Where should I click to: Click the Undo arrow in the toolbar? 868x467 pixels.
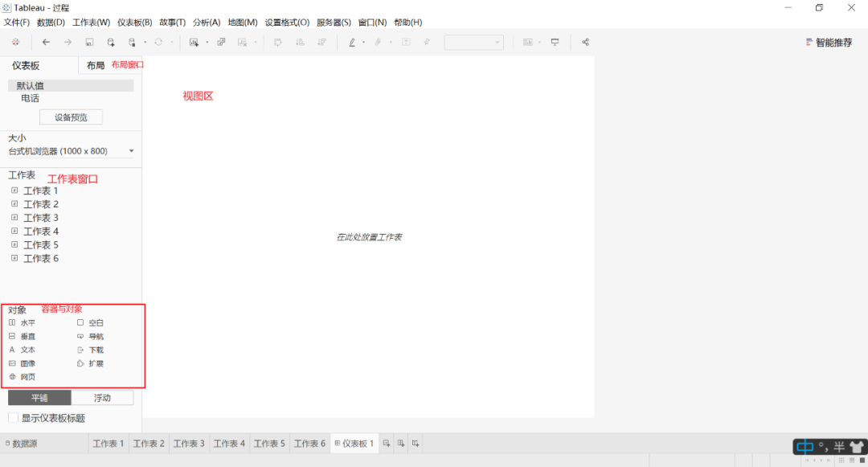pyautogui.click(x=46, y=42)
